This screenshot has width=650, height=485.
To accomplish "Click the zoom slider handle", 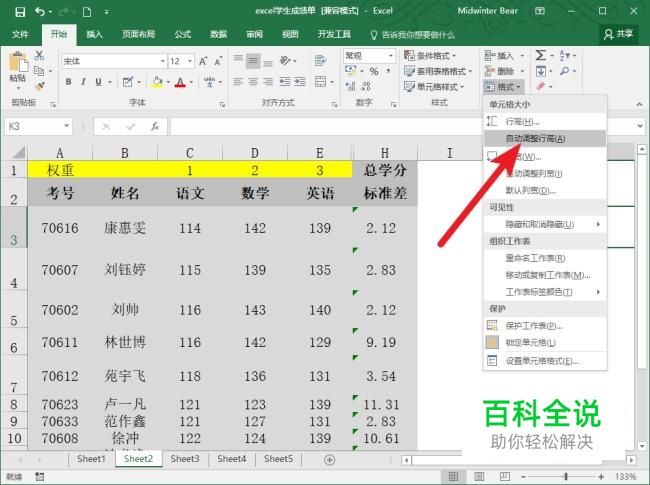I will pos(566,477).
